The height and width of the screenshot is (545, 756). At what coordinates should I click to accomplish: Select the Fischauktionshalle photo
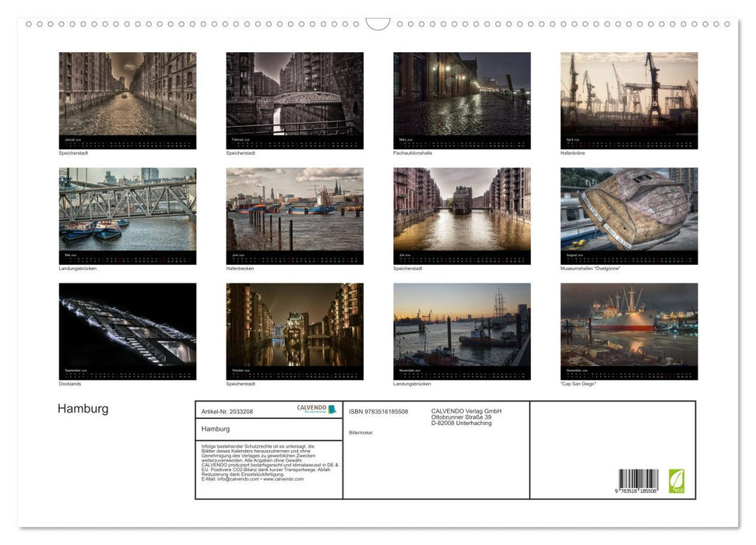click(462, 97)
